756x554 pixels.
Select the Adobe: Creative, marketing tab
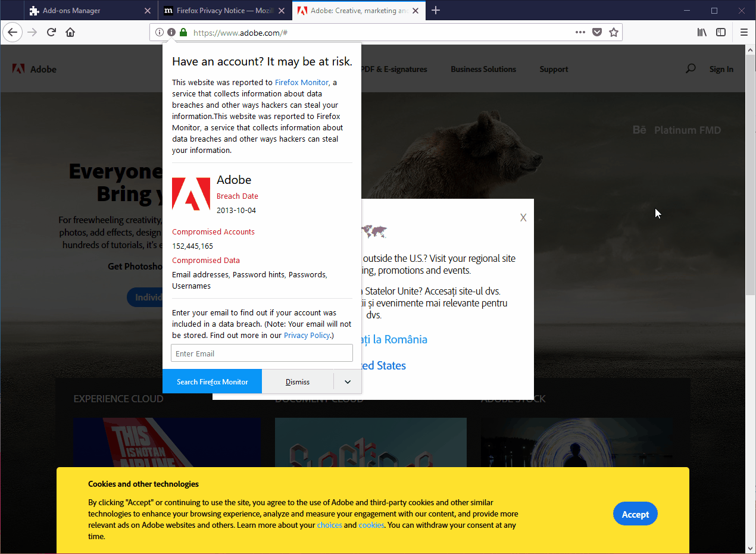(x=359, y=11)
